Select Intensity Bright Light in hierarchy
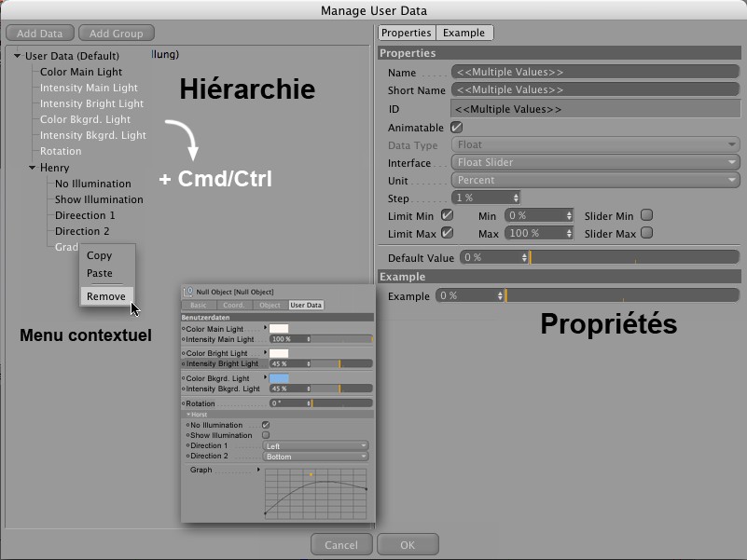Screen dimensions: 747x560 coord(91,103)
